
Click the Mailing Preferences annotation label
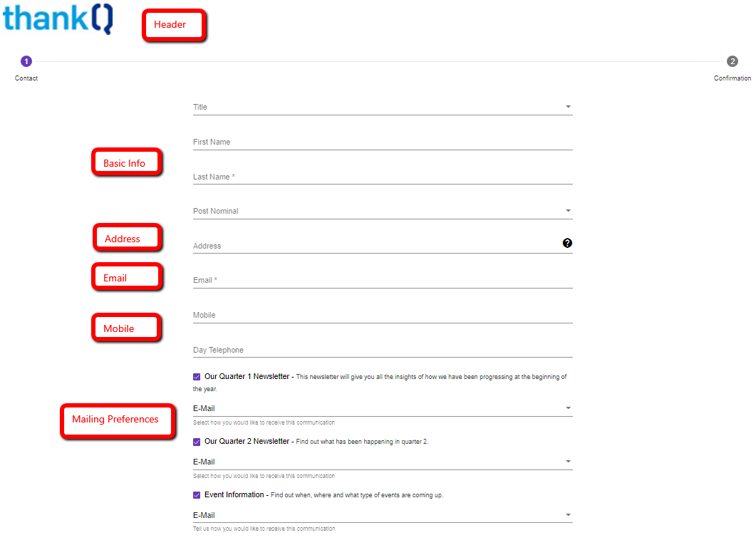click(117, 420)
